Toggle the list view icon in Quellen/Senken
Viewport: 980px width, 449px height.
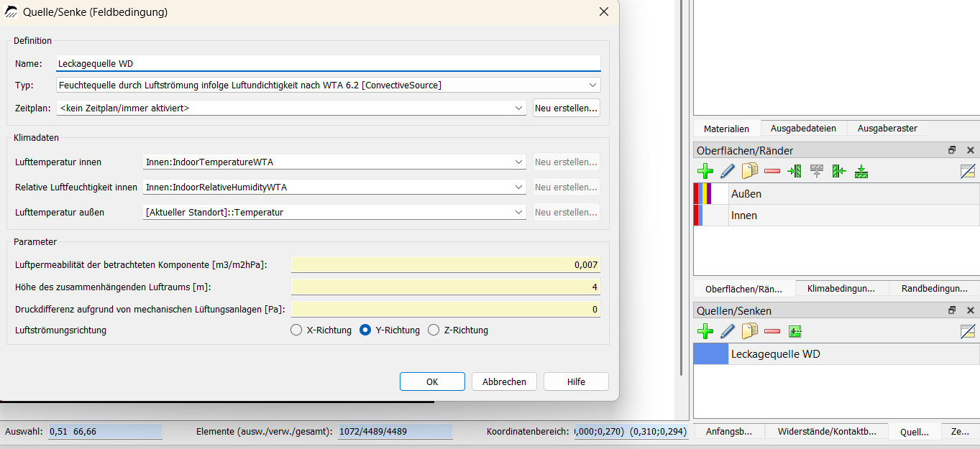(x=968, y=331)
